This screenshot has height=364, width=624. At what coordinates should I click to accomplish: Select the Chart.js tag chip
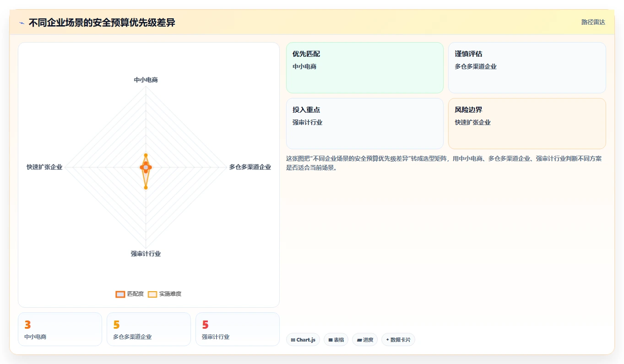point(303,340)
